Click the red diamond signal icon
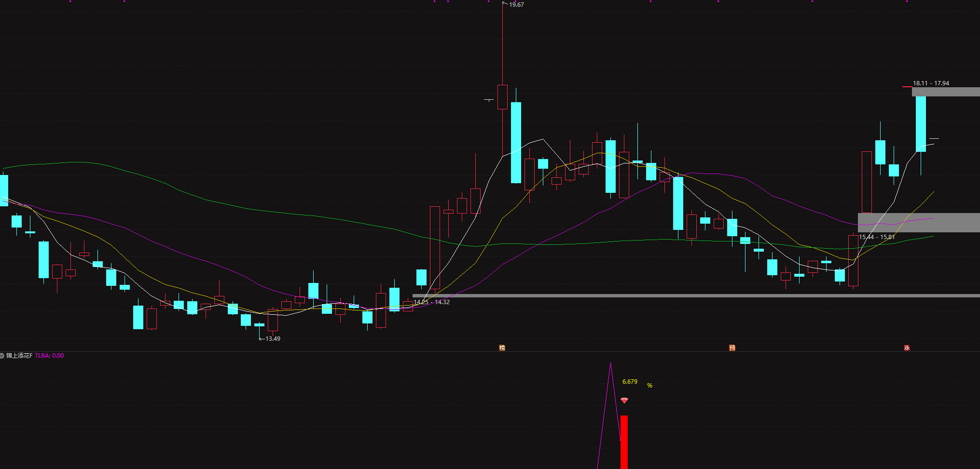 (x=624, y=401)
